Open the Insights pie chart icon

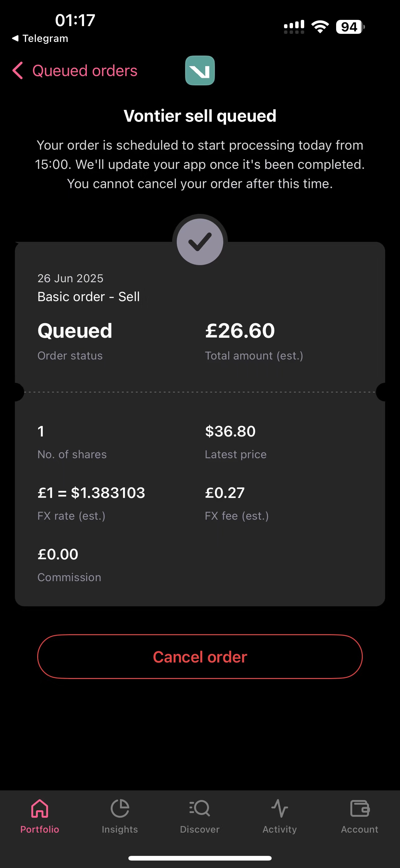pyautogui.click(x=120, y=808)
